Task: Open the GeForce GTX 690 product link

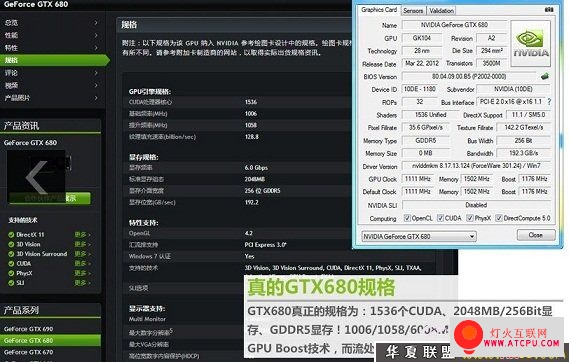Action: click(x=28, y=329)
